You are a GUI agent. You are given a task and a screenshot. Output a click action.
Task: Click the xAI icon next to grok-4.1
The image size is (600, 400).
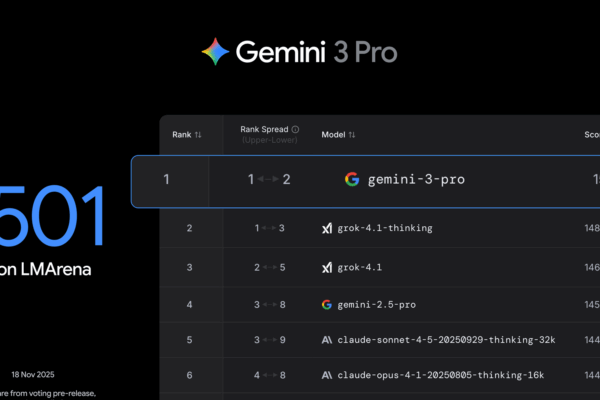pyautogui.click(x=326, y=266)
